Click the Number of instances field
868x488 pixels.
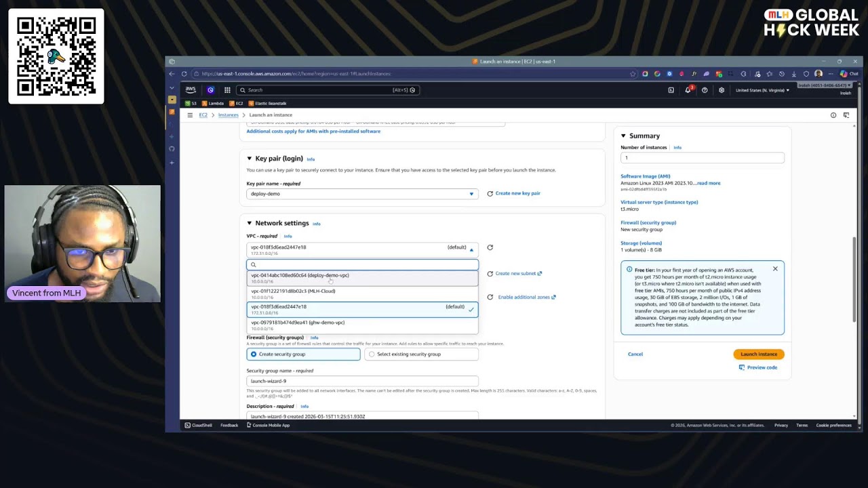coord(703,158)
